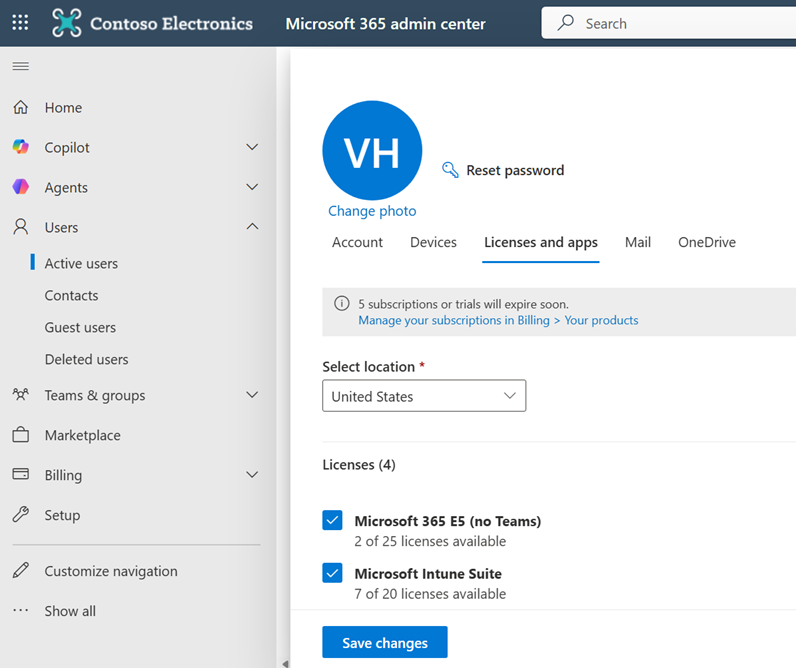Screen dimensions: 797x668
Task: Switch to the Mail tab
Action: 638,242
